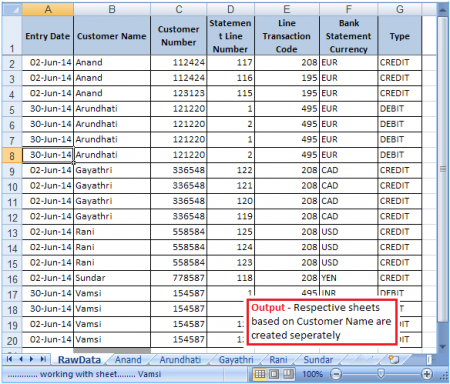450x384 pixels.
Task: Jump to the last sheet tab
Action: point(43,359)
